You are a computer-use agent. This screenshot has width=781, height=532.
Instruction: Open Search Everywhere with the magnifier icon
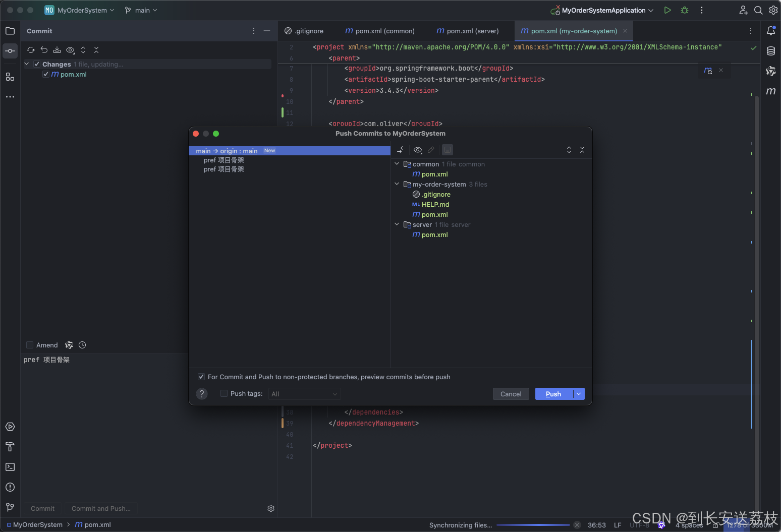coord(758,10)
